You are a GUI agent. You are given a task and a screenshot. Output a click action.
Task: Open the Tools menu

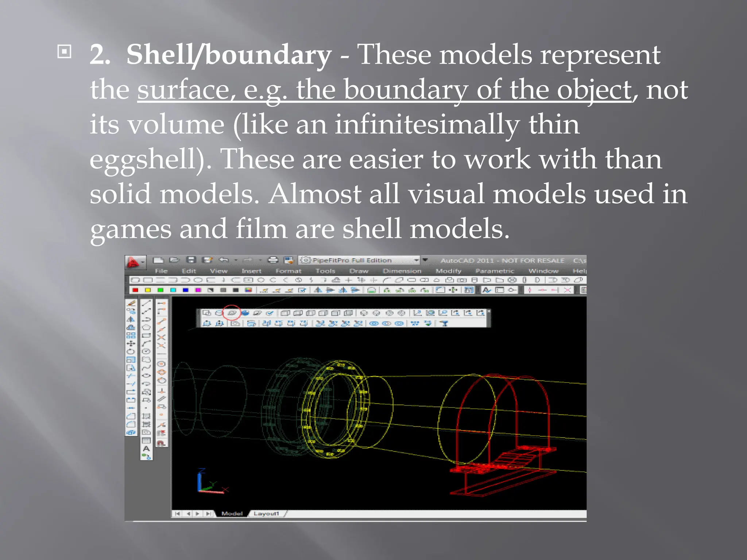[325, 271]
